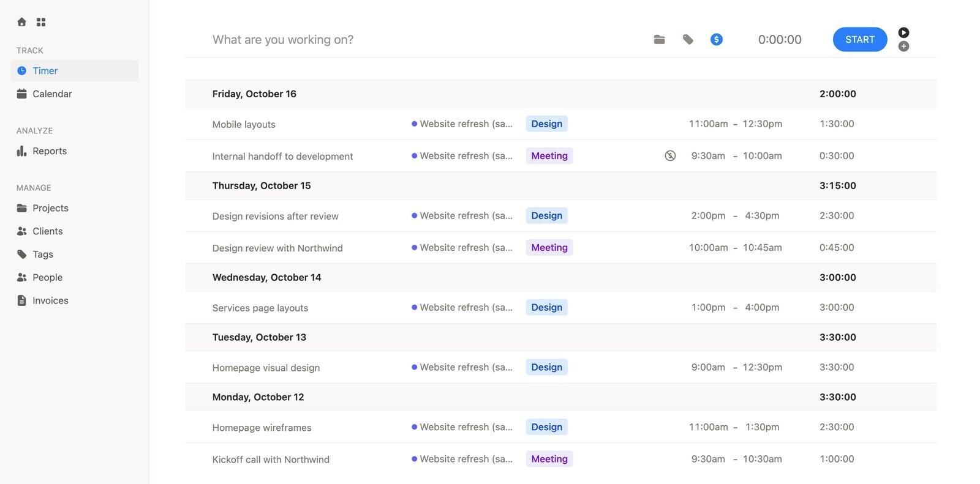980x484 pixels.
Task: Open the Tags page link
Action: point(75,254)
